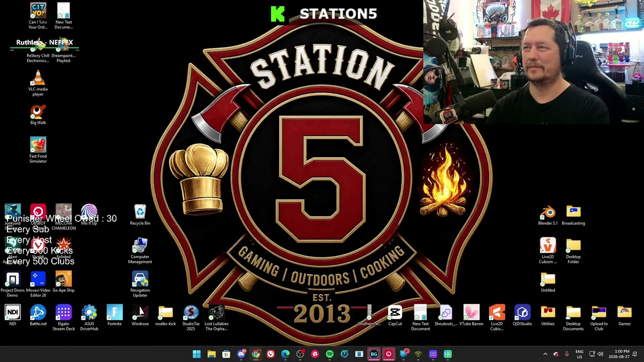
Task: Open the New Text Document at the top left
Action: click(x=63, y=16)
